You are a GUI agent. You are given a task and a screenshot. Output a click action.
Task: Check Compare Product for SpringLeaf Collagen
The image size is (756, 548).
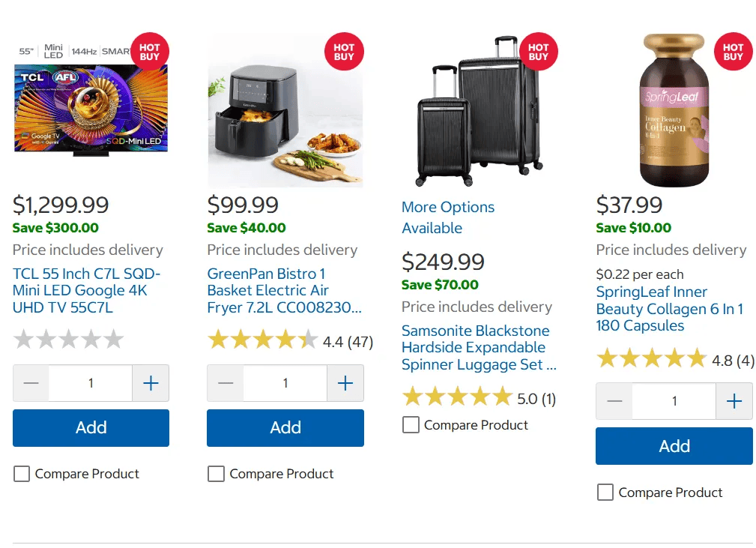click(605, 493)
